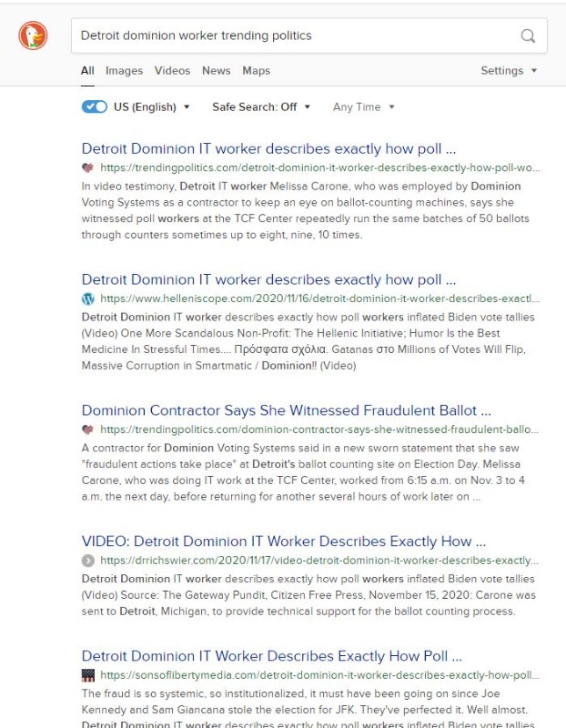Click the DuckDuckGo logo icon
Viewport: 566px width, 728px height.
pos(34,35)
